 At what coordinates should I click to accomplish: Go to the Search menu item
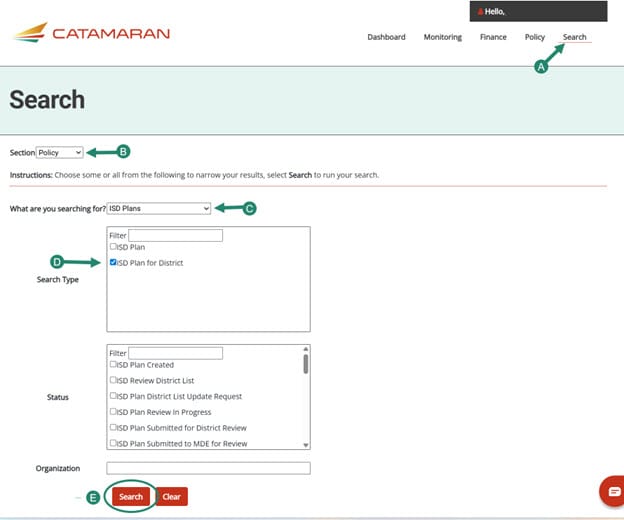click(574, 37)
